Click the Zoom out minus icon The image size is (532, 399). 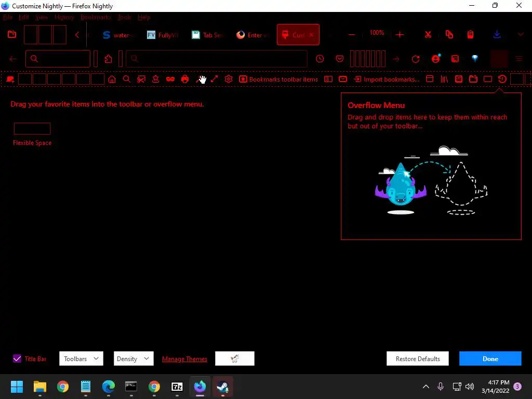pos(352,35)
